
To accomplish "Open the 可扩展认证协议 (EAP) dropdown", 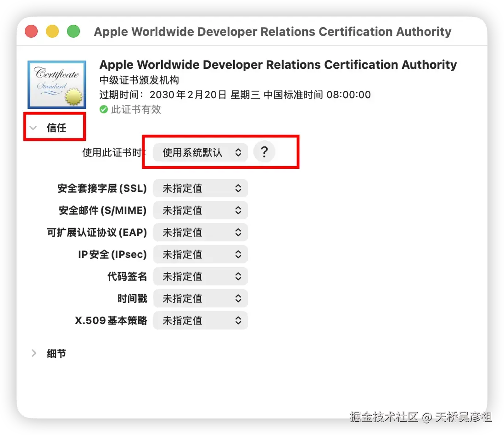I will 200,232.
